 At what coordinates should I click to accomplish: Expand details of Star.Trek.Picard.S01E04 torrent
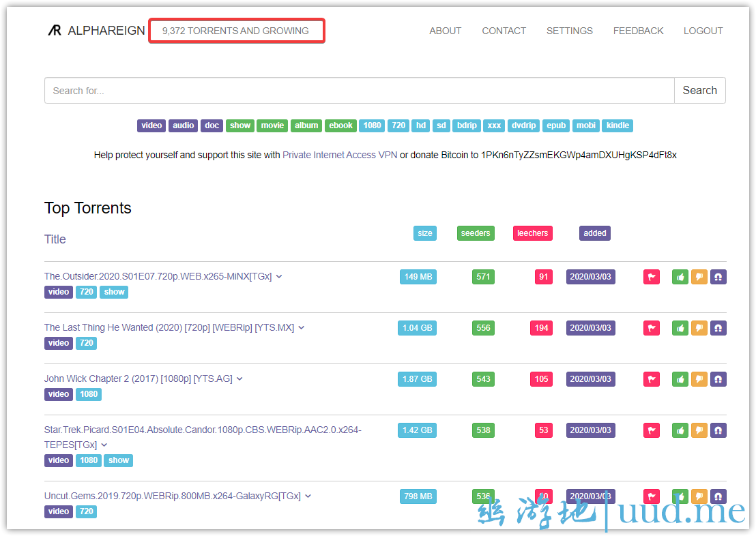click(104, 445)
